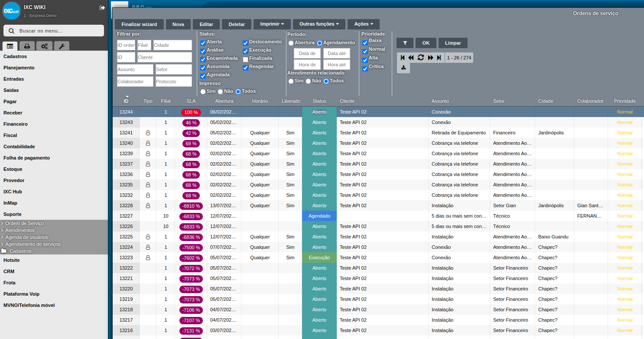644x339 pixels.
Task: Toggle the Deslocamento status checkbox
Action: click(x=245, y=43)
